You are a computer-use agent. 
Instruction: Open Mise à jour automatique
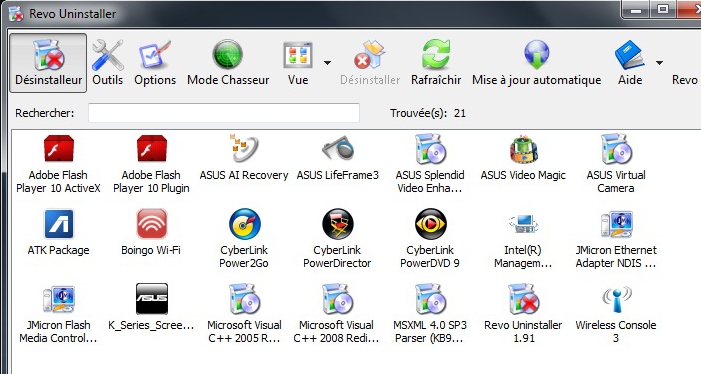pyautogui.click(x=536, y=63)
